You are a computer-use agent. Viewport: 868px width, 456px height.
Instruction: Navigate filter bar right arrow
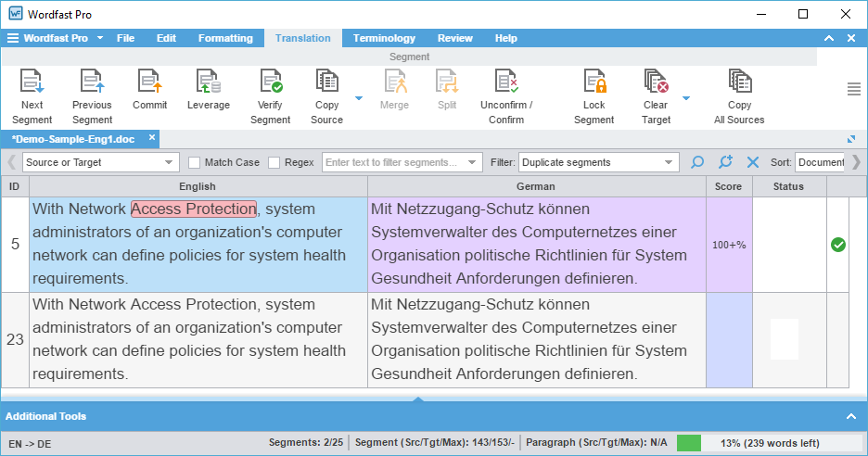pos(856,162)
